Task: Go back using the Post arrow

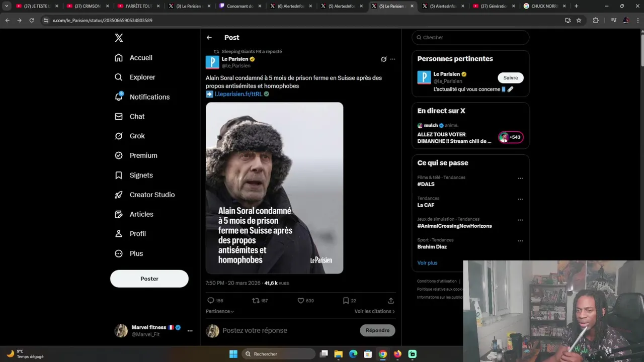Action: 209,38
